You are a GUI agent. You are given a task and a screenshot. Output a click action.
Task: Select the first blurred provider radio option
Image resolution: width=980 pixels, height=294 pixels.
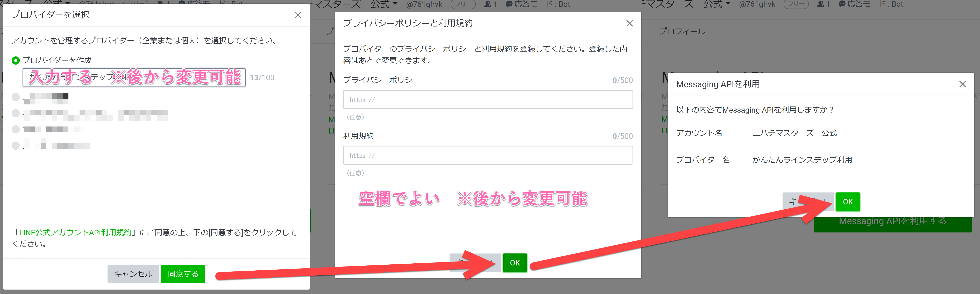pyautogui.click(x=16, y=97)
